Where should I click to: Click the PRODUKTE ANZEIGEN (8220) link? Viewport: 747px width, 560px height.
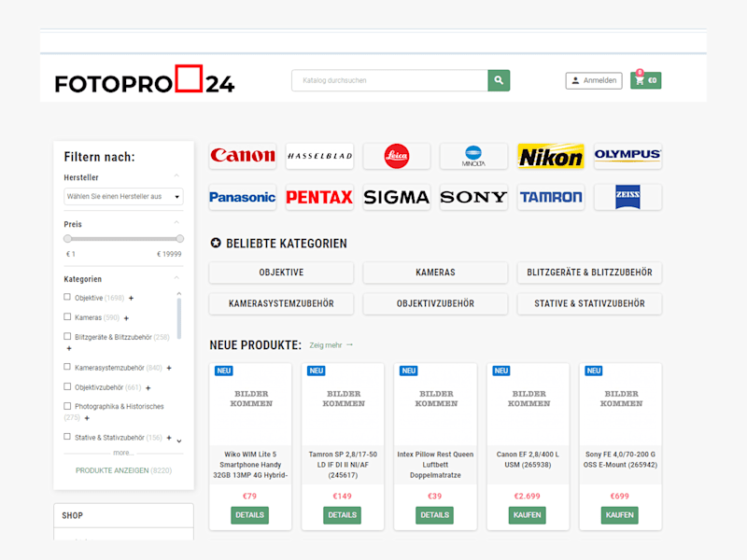(x=123, y=470)
